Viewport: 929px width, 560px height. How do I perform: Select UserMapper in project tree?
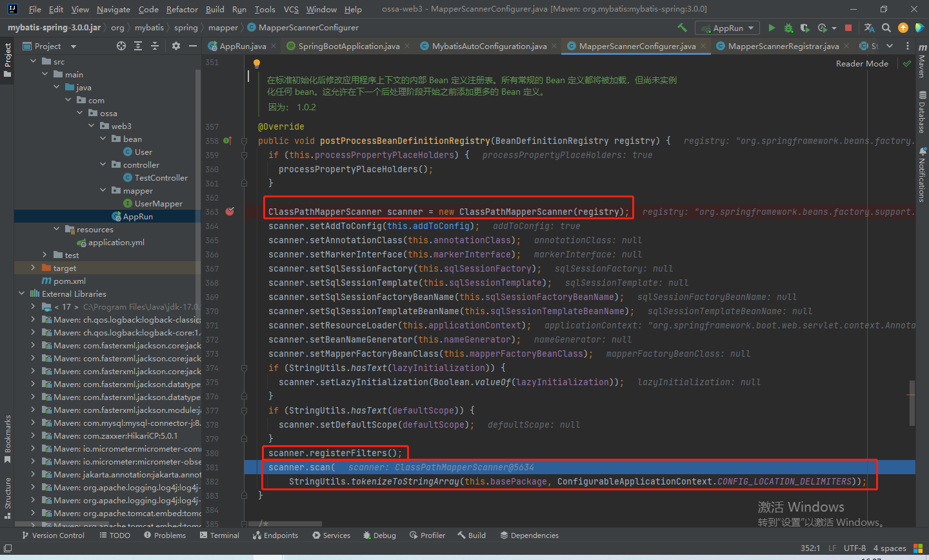(x=159, y=203)
